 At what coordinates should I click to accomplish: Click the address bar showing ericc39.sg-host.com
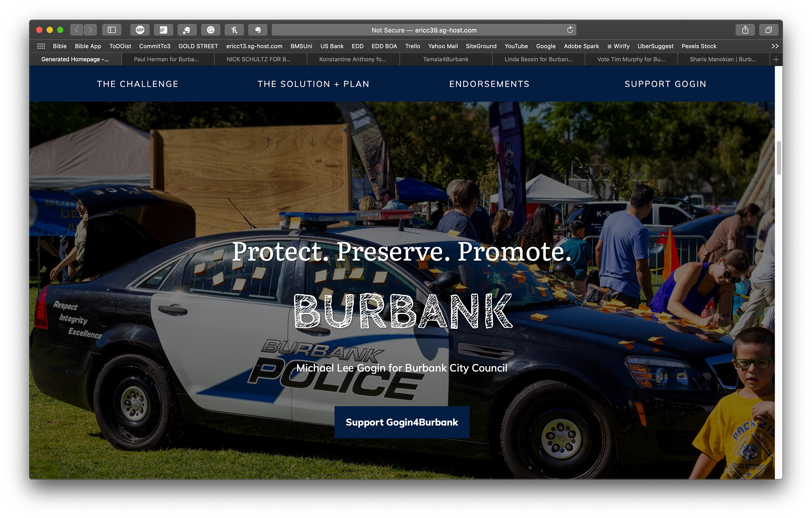(x=424, y=30)
